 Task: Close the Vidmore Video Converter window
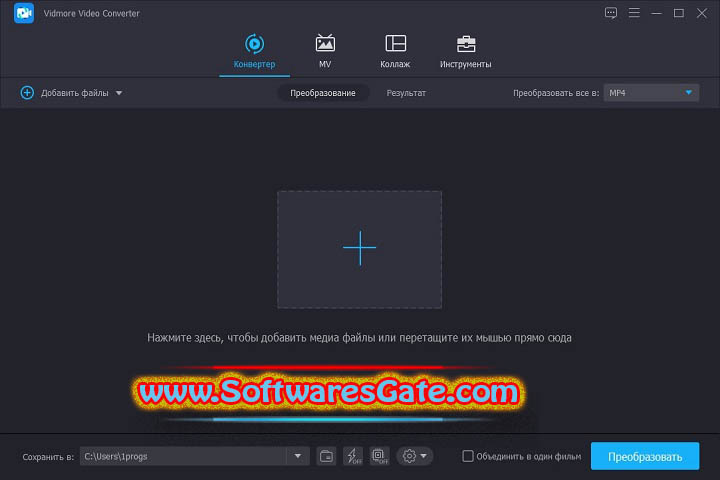click(702, 13)
